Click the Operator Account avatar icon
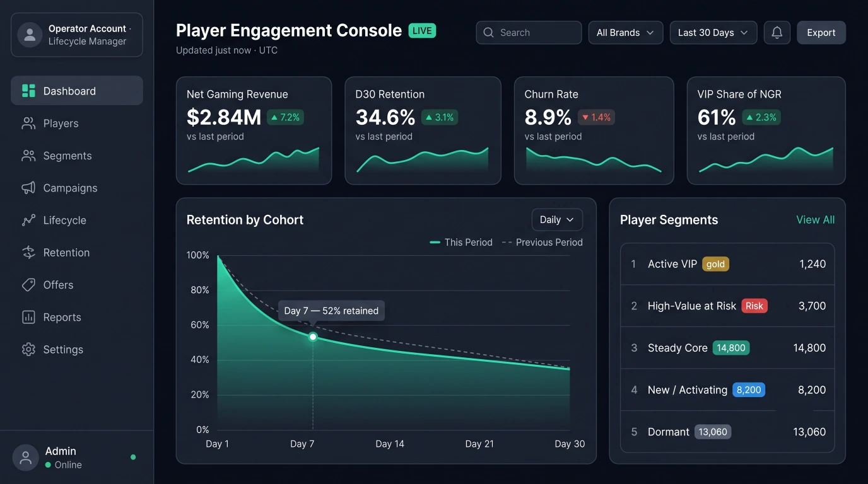This screenshot has width=868, height=484. 30,35
